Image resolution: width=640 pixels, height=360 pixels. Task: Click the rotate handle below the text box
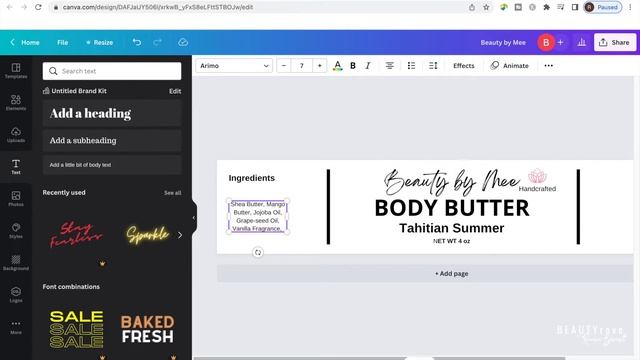258,252
